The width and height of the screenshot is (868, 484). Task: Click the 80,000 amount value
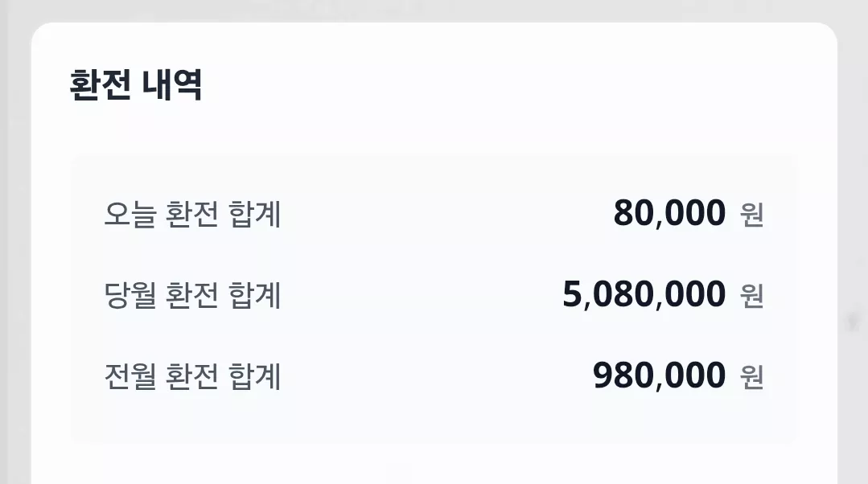click(x=669, y=213)
